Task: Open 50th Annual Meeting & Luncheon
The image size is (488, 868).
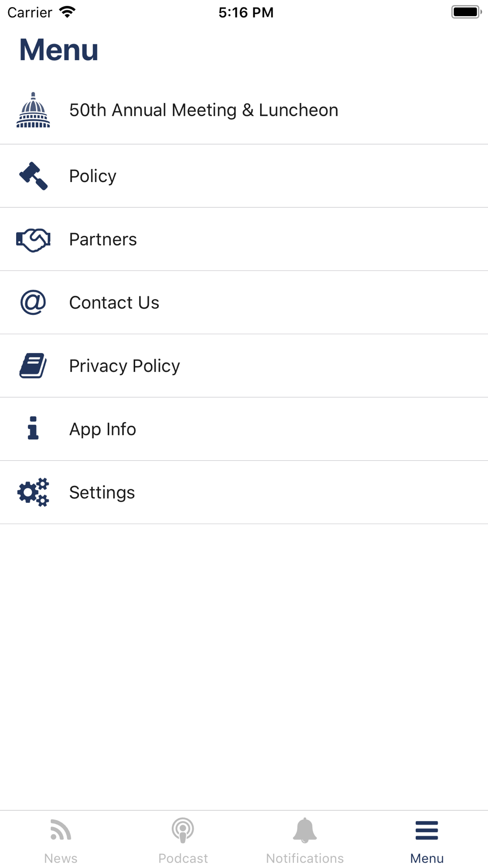Action: [203, 110]
